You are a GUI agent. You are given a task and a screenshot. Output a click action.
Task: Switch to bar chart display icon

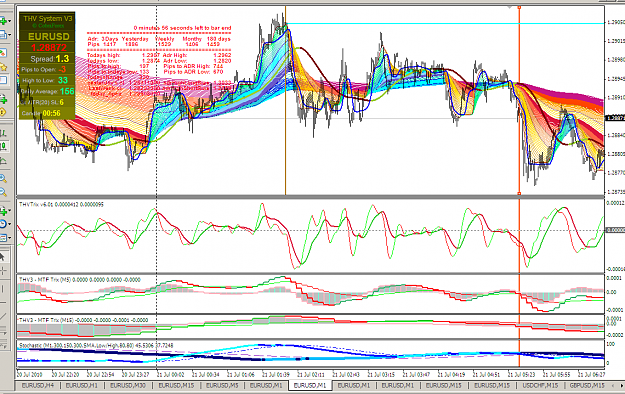click(3, 133)
